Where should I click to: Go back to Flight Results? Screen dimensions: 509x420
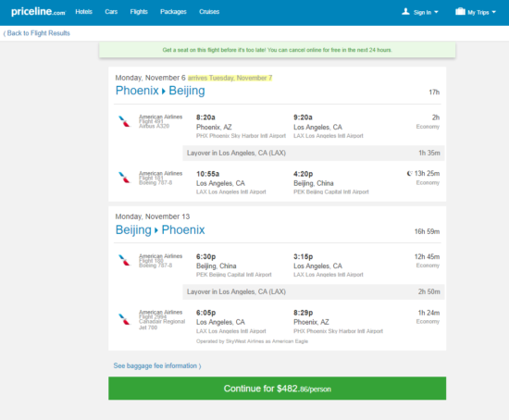point(37,33)
